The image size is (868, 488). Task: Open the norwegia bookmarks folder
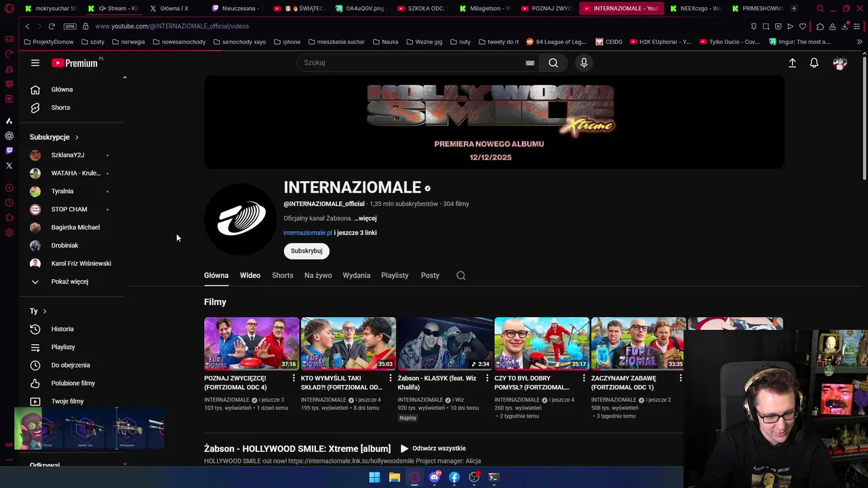pyautogui.click(x=128, y=42)
